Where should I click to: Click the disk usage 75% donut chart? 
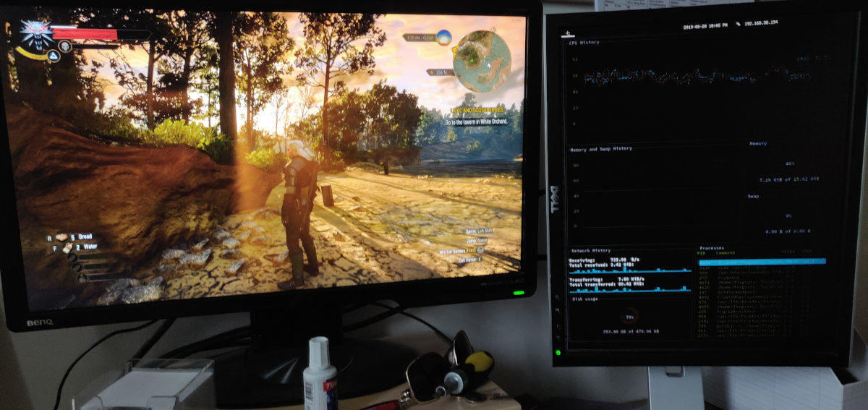pos(630,317)
